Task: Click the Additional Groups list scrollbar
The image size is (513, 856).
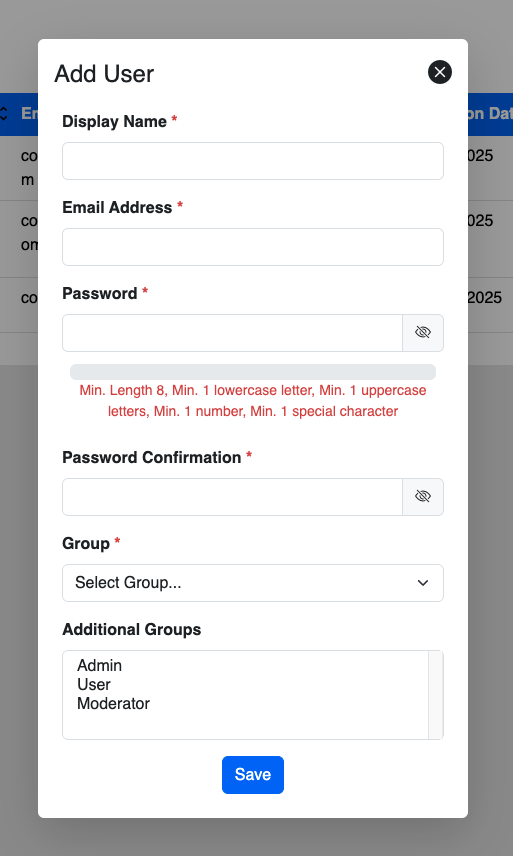Action: pos(436,694)
